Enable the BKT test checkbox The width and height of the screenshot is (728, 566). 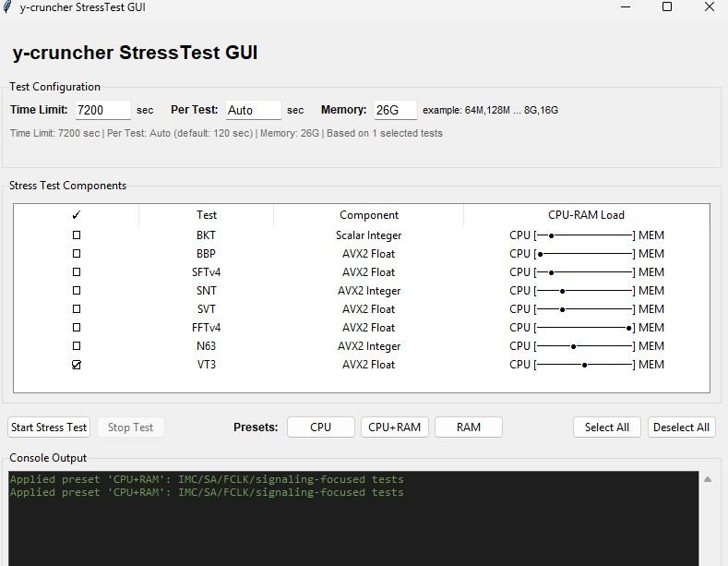(x=77, y=235)
